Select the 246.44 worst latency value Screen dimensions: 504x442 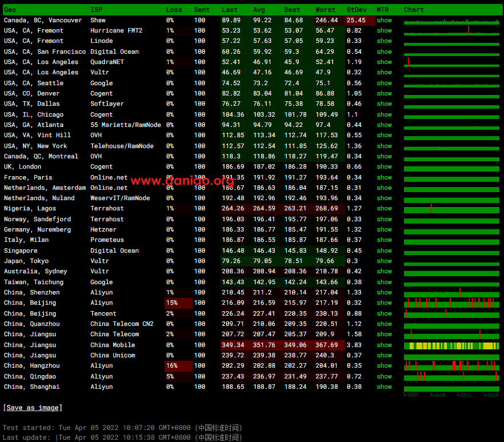tap(327, 20)
